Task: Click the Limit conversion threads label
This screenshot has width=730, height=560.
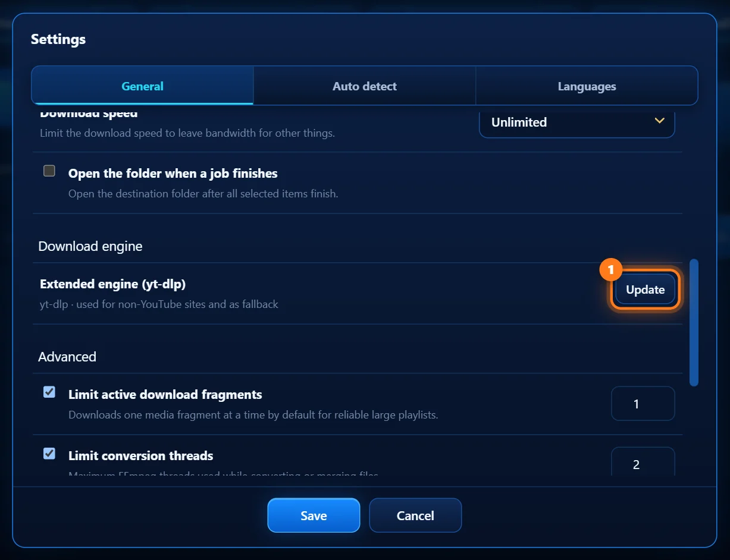Action: (141, 456)
